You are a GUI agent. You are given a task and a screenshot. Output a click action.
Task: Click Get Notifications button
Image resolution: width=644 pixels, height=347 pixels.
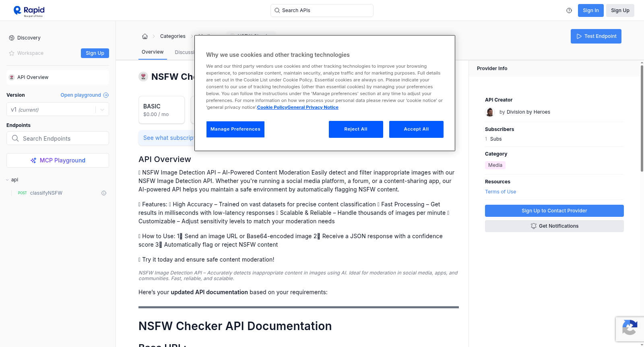(x=554, y=226)
